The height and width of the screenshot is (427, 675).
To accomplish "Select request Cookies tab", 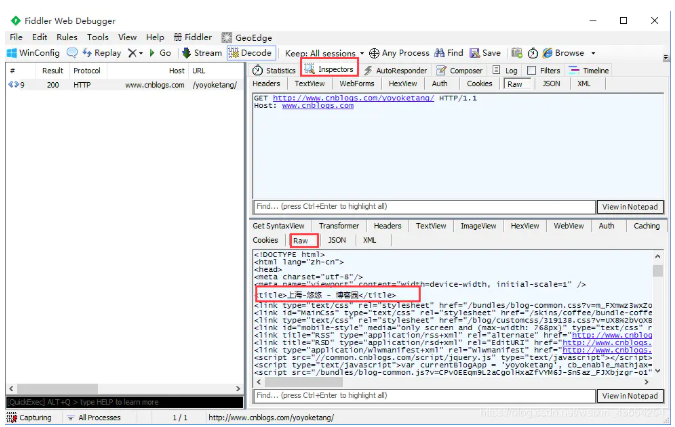I will point(479,84).
